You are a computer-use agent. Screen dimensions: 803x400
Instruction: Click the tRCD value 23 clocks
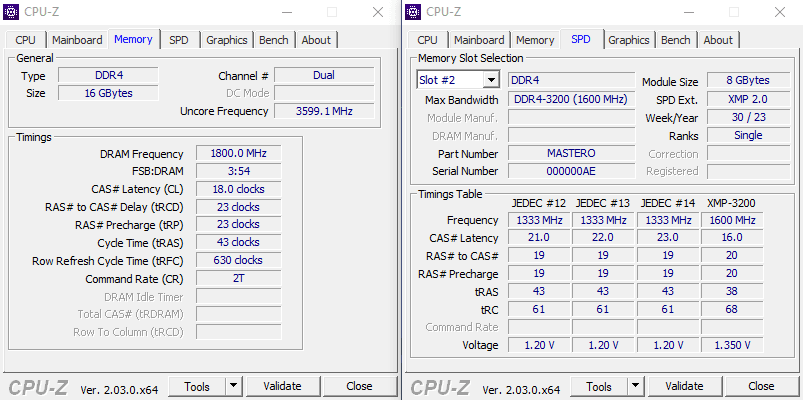(239, 207)
